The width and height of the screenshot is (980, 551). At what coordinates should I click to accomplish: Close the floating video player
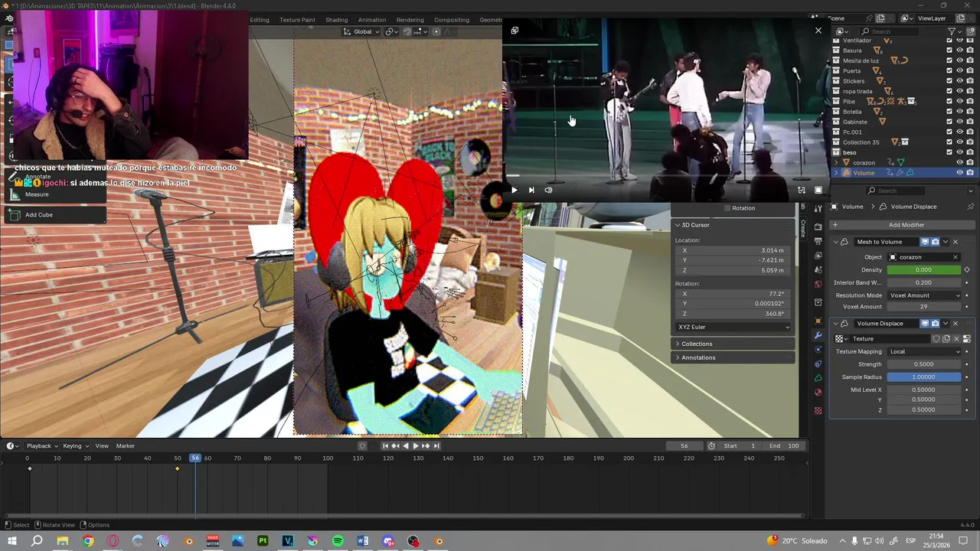pyautogui.click(x=818, y=31)
